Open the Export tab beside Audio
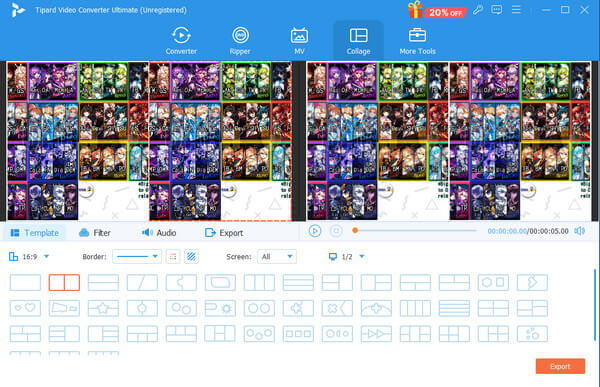Image resolution: width=600 pixels, height=387 pixels. 224,233
